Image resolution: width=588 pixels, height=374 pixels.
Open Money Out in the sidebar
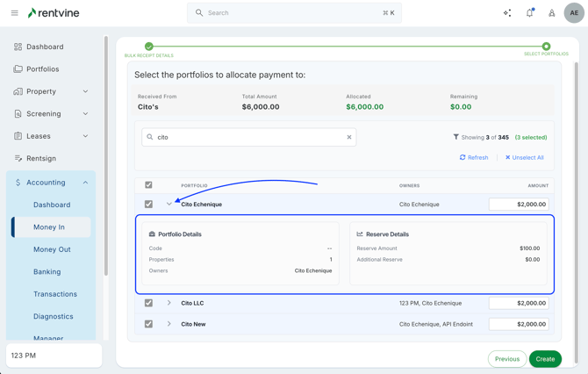[x=52, y=249]
